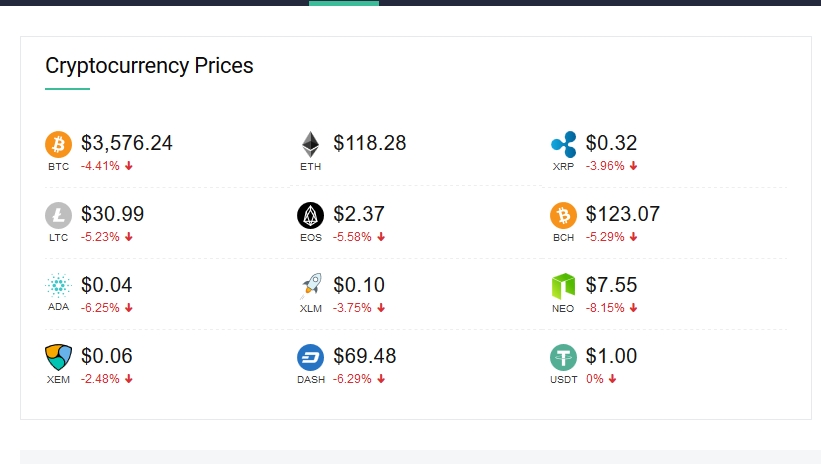Viewport: 821px width, 464px height.
Task: Select the Stellar (XLM) rocket icon
Action: [311, 286]
